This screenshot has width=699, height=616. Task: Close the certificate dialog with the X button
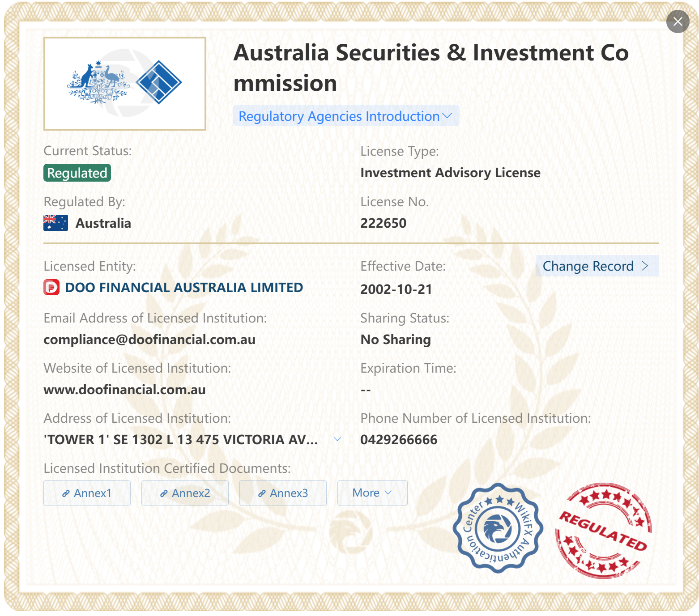coord(678,21)
